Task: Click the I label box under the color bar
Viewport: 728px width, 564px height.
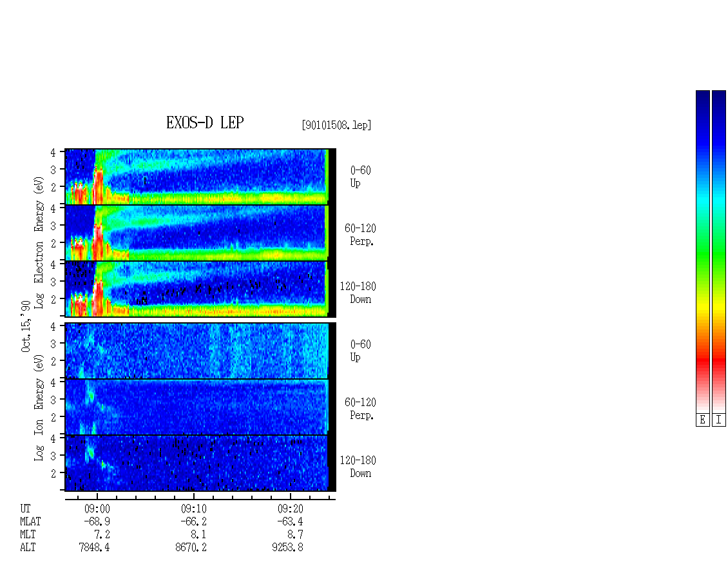Action: 719,420
